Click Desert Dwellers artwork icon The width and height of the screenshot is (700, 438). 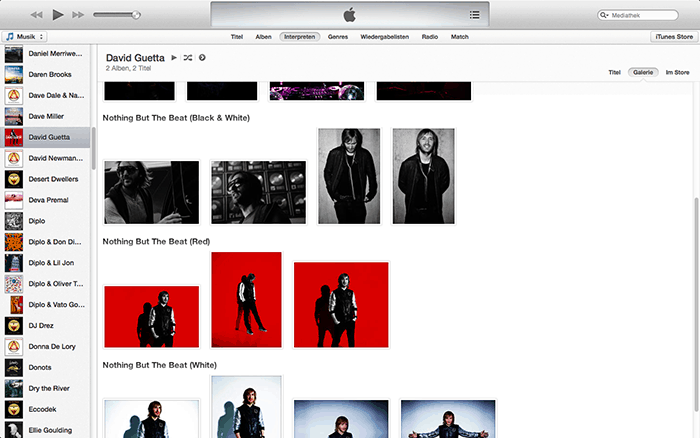(x=14, y=179)
